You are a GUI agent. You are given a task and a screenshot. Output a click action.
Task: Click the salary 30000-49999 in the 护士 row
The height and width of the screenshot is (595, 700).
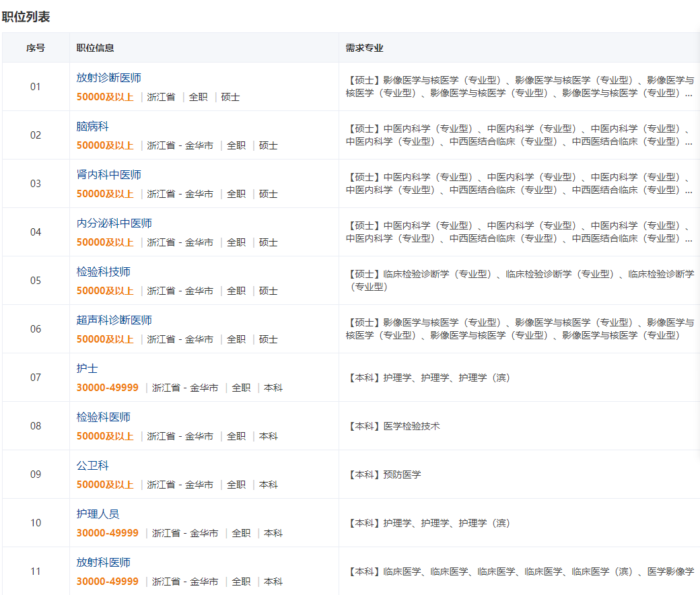click(x=107, y=388)
